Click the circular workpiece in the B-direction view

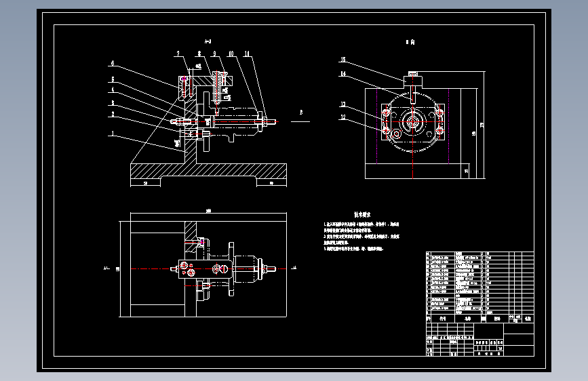412,122
